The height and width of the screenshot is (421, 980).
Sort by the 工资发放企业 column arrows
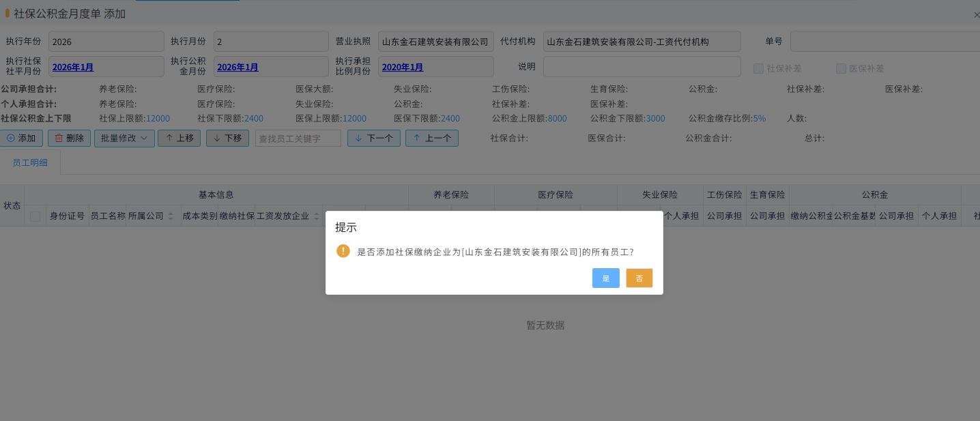[317, 216]
